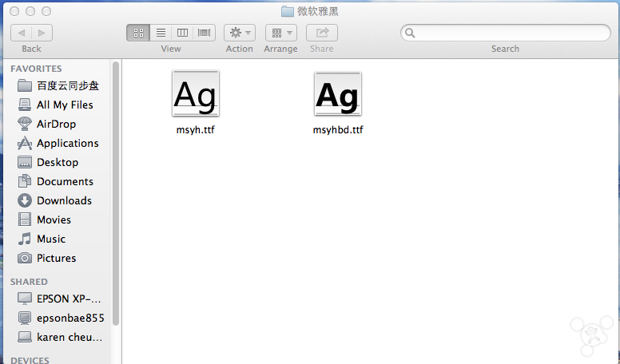This screenshot has height=364, width=620.
Task: Switch to list view
Action: 161,33
